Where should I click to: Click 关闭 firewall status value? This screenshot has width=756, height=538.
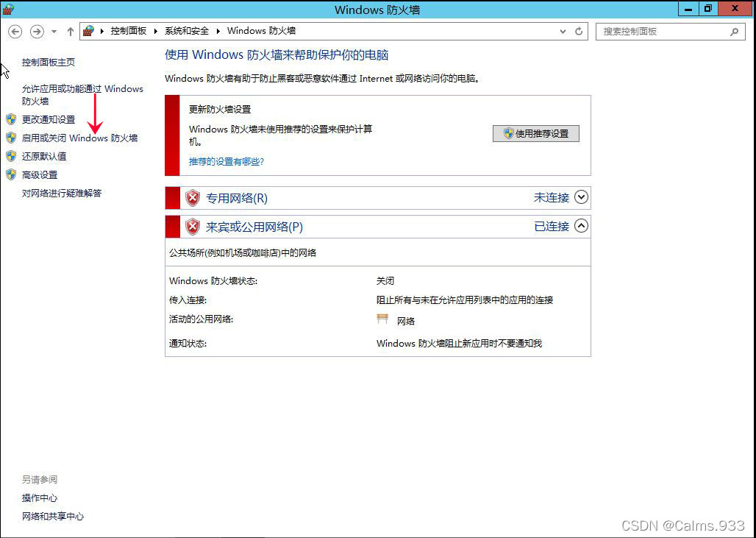385,281
